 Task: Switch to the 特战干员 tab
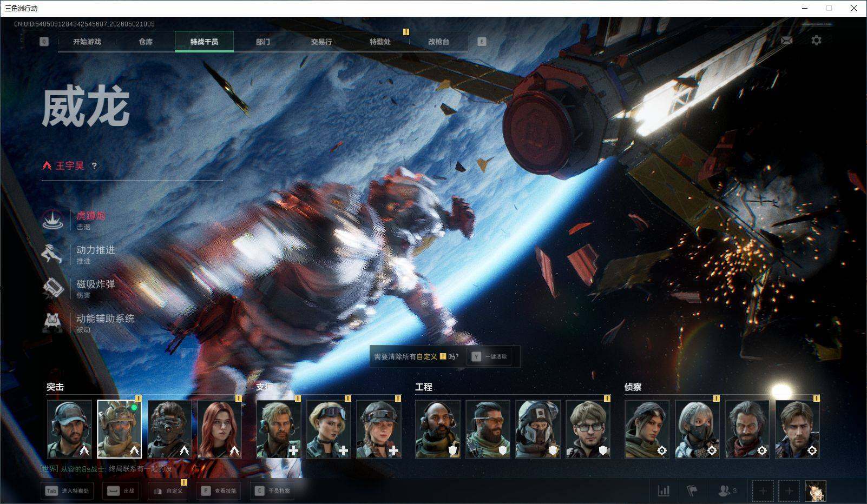[x=204, y=42]
